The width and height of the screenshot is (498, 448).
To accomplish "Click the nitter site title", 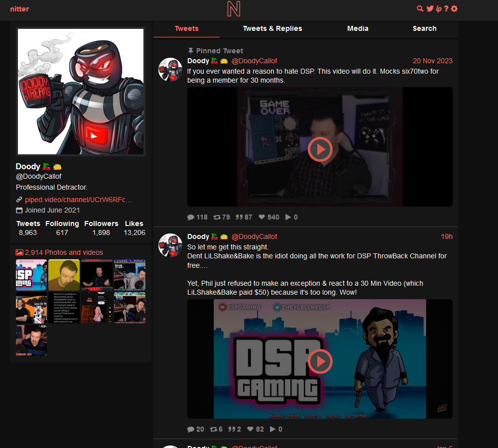I will [x=19, y=9].
